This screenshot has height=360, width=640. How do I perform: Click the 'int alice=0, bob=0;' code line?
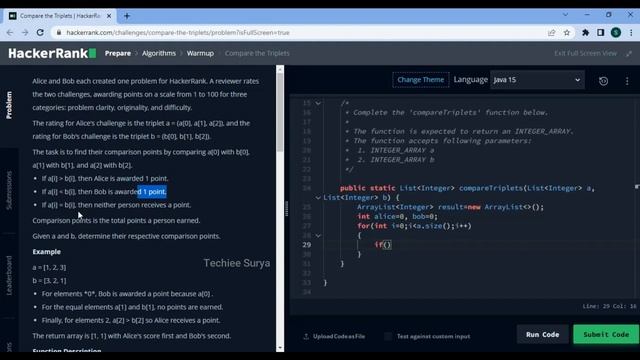pyautogui.click(x=397, y=216)
